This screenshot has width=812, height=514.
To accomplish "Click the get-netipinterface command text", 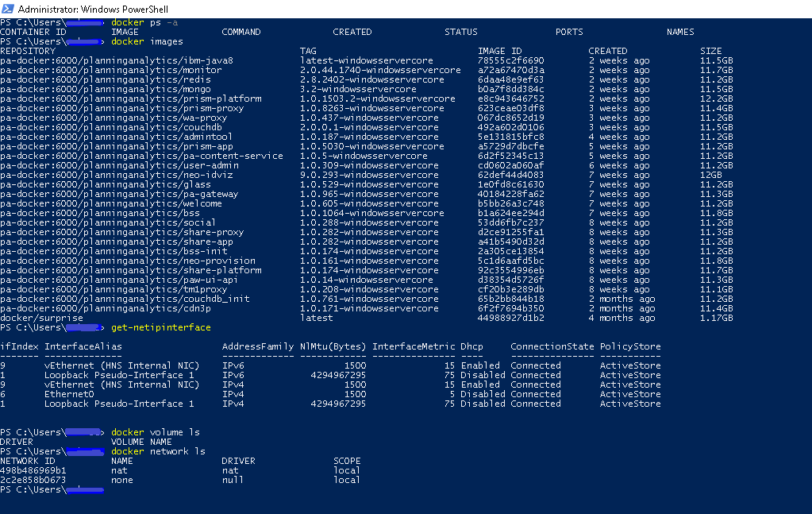I will click(x=162, y=327).
